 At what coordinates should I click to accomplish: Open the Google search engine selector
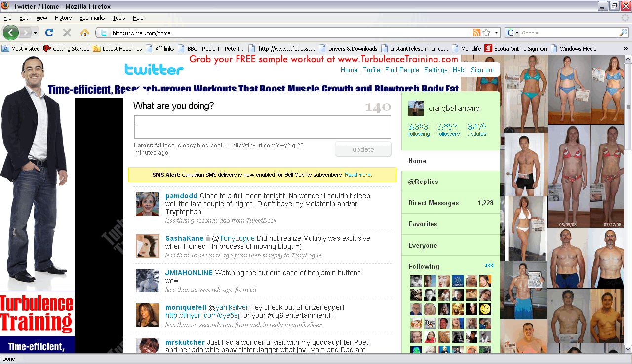pos(513,33)
